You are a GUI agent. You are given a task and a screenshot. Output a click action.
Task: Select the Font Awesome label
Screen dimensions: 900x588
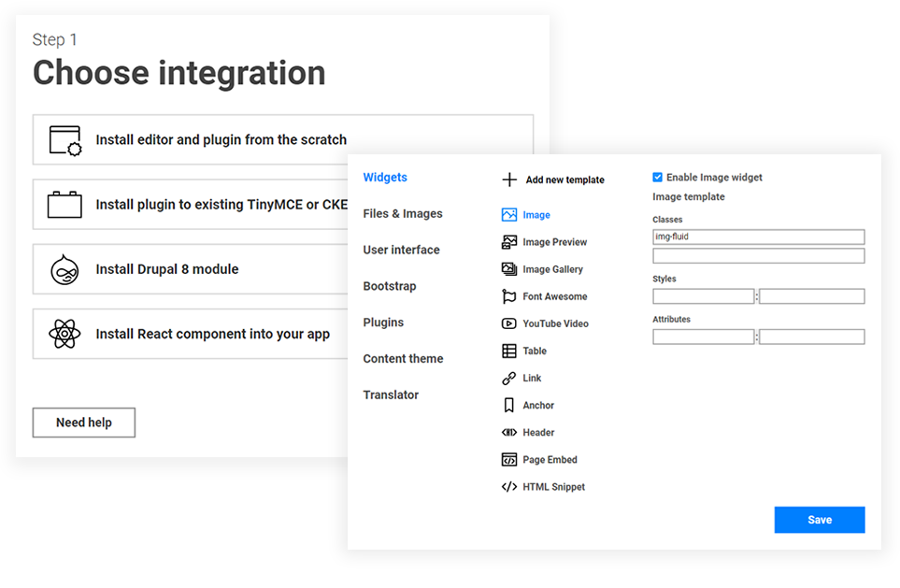pyautogui.click(x=554, y=296)
